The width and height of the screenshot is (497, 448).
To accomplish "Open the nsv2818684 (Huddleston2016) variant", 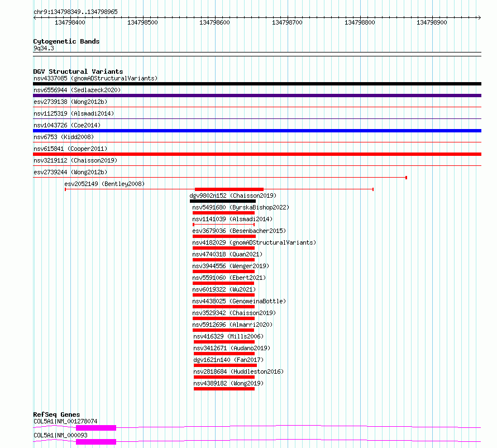I will (238, 371).
